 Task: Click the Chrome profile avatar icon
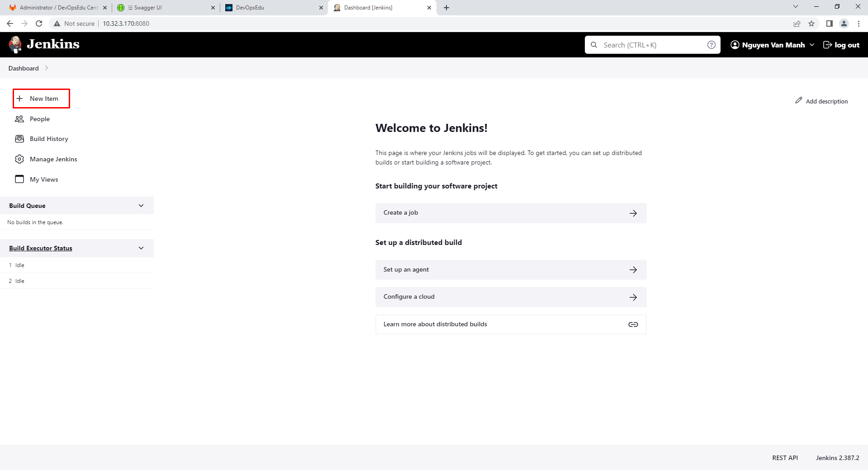click(x=844, y=23)
